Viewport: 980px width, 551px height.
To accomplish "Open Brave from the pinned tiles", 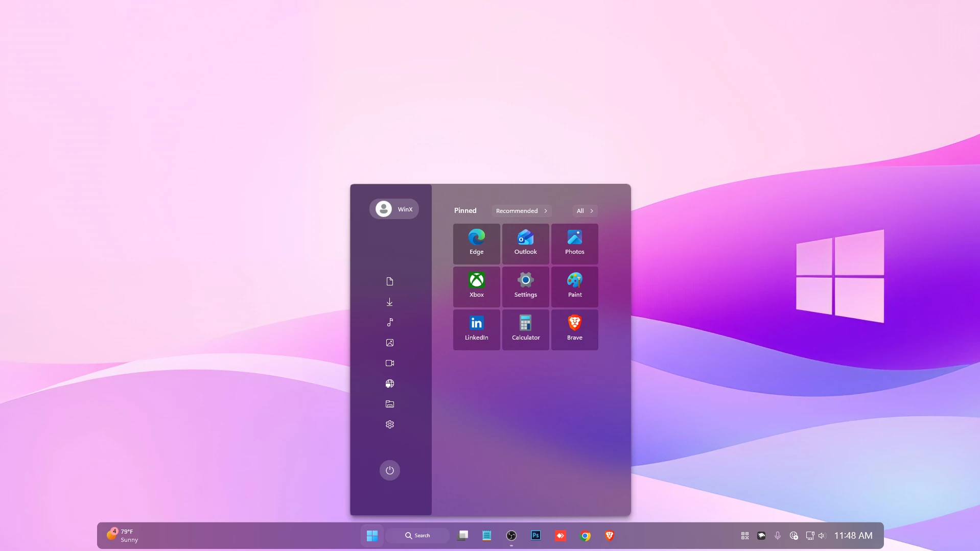I will pos(574,329).
